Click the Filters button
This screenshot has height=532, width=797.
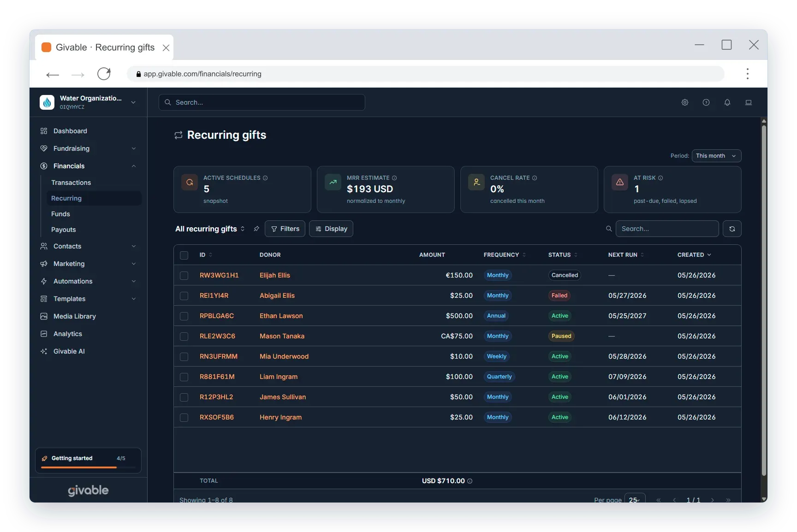pyautogui.click(x=285, y=229)
